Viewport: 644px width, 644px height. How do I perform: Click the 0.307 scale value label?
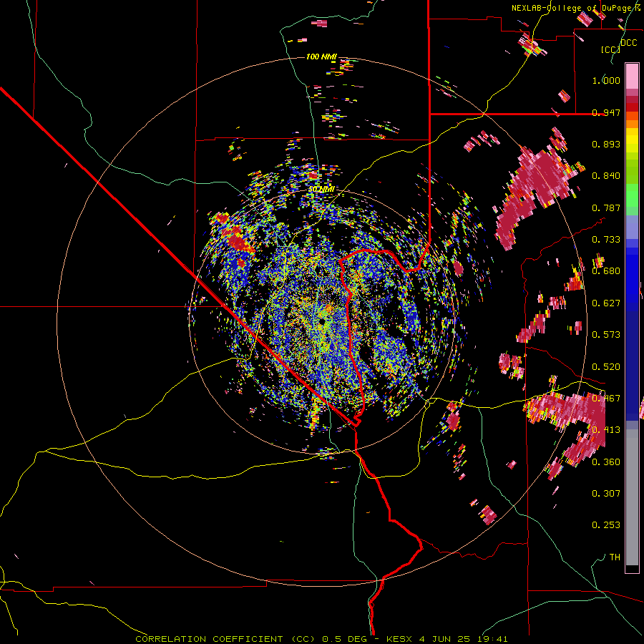coord(606,494)
